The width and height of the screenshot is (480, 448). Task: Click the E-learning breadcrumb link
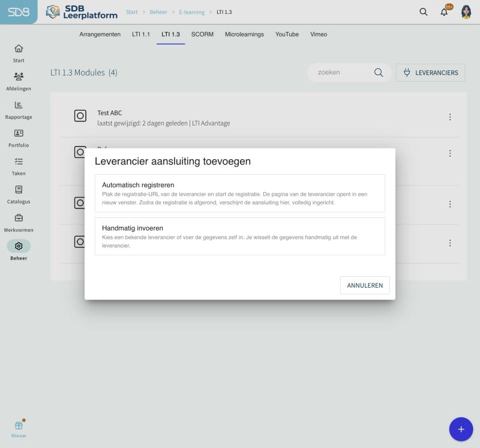tap(192, 12)
